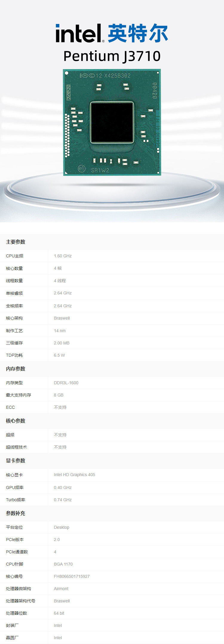Click the CPU针脚 label
224x644 pixels.
15,564
